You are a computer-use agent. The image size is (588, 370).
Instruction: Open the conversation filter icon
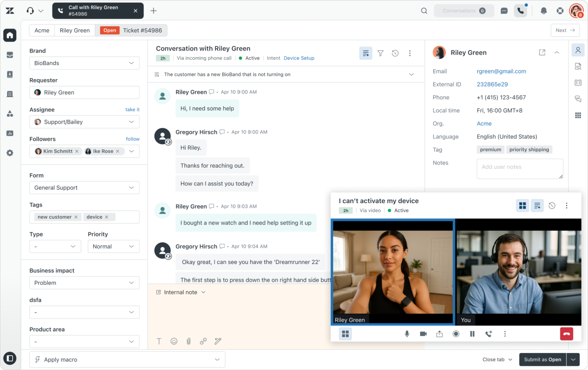pyautogui.click(x=380, y=53)
